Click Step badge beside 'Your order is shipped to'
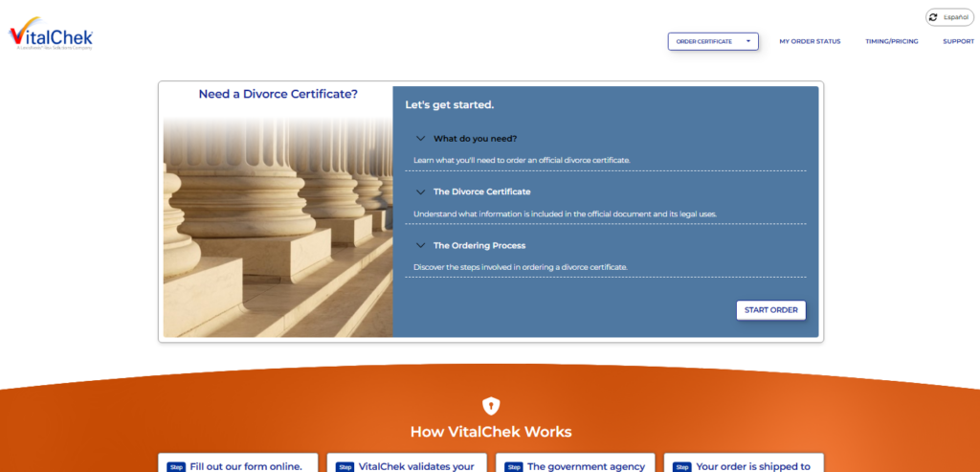Screen dimensions: 980x472 [x=681, y=467]
